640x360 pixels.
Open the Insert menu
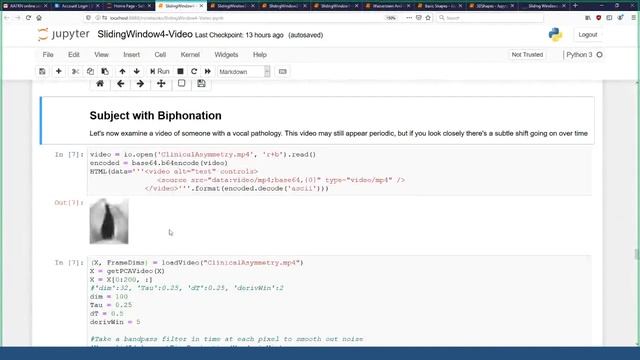click(x=131, y=55)
